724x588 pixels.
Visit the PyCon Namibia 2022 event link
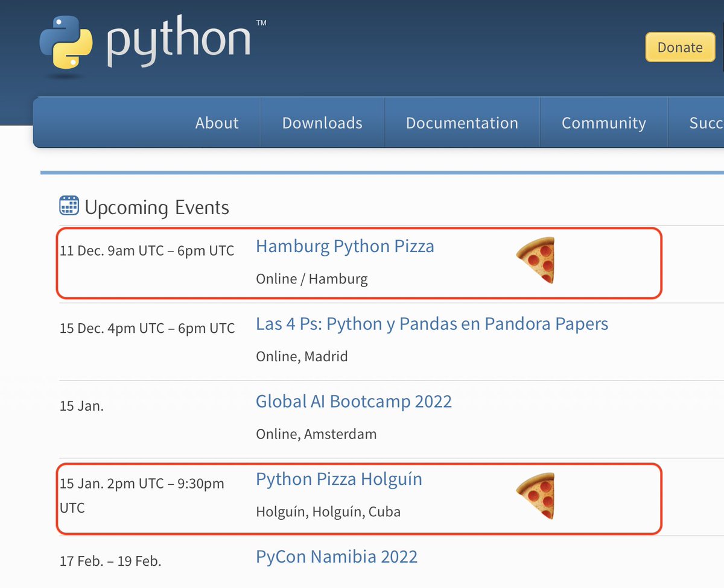tap(336, 556)
